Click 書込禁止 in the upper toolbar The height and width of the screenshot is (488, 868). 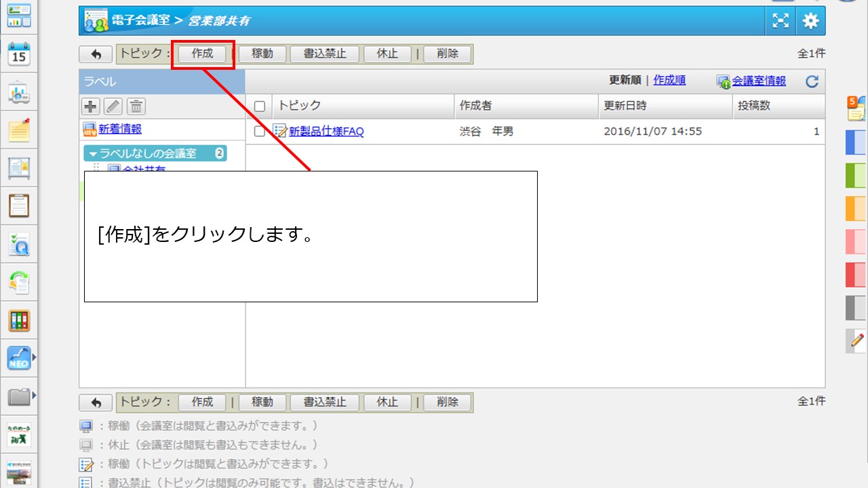coord(325,54)
